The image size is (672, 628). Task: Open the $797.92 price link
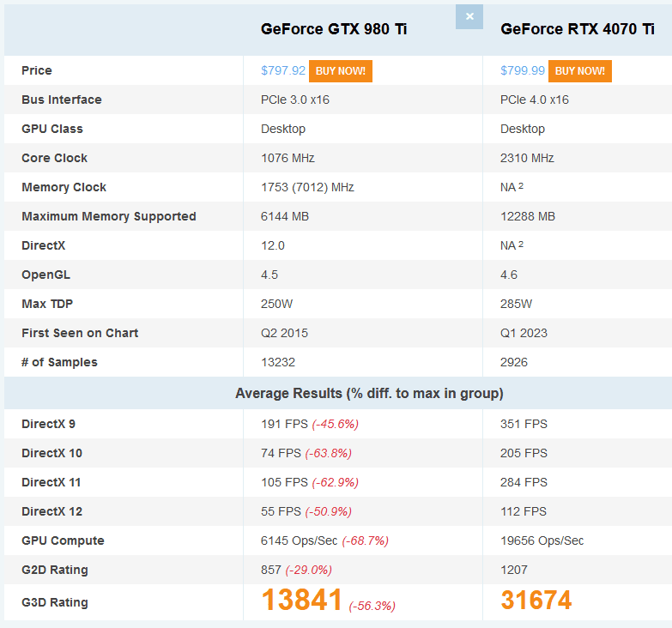pos(283,70)
